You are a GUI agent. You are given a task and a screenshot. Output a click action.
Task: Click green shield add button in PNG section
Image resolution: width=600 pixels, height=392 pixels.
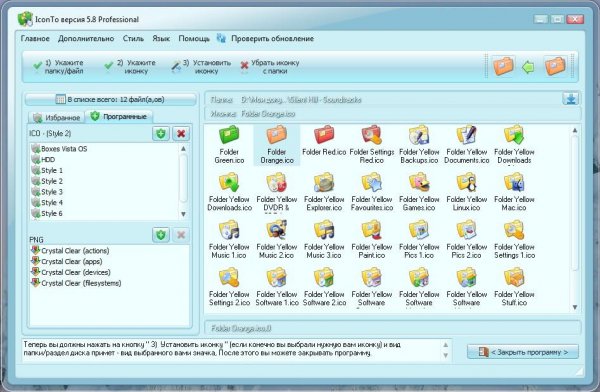[x=161, y=235]
